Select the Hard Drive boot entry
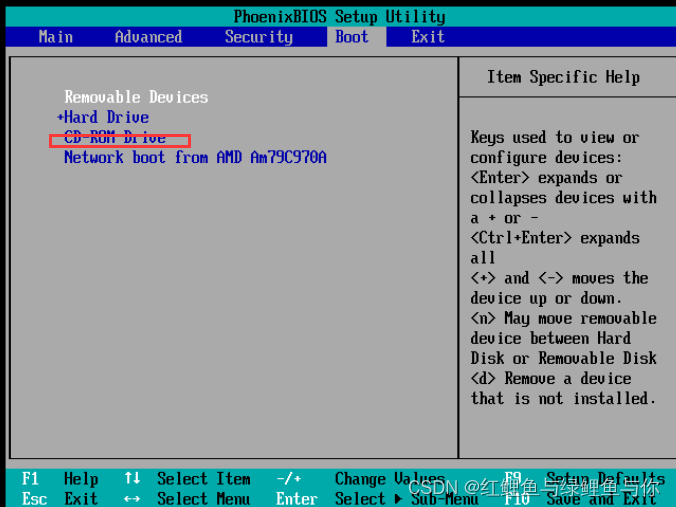The image size is (676, 507). (106, 117)
